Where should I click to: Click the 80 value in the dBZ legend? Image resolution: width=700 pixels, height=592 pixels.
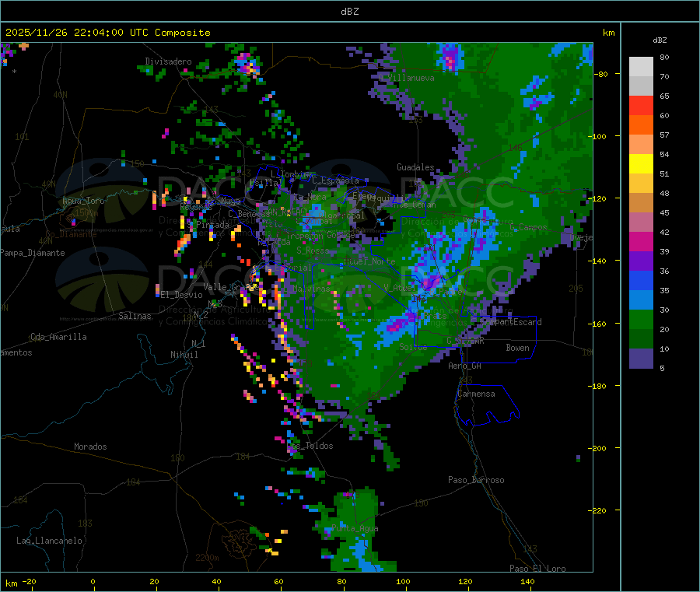pyautogui.click(x=664, y=57)
